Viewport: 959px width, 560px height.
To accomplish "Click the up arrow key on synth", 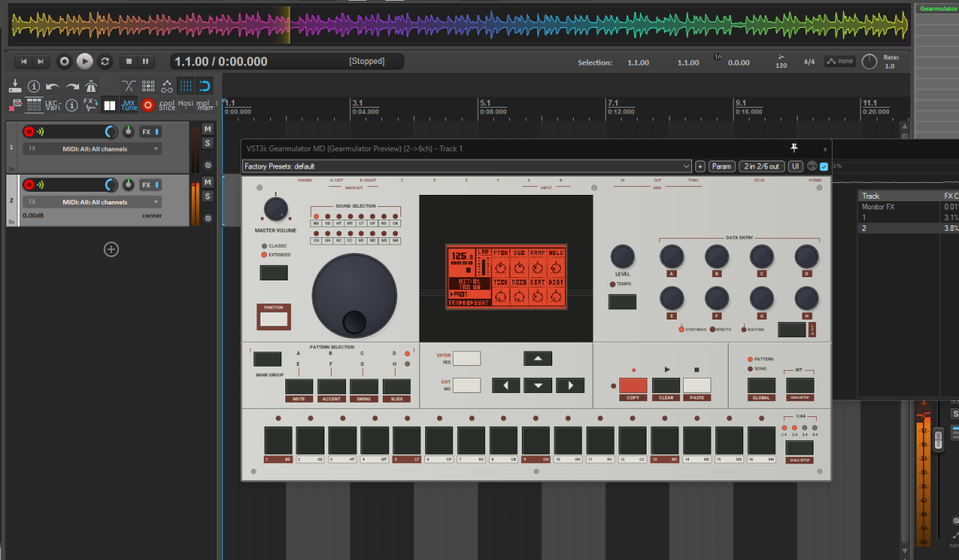I will coord(538,359).
